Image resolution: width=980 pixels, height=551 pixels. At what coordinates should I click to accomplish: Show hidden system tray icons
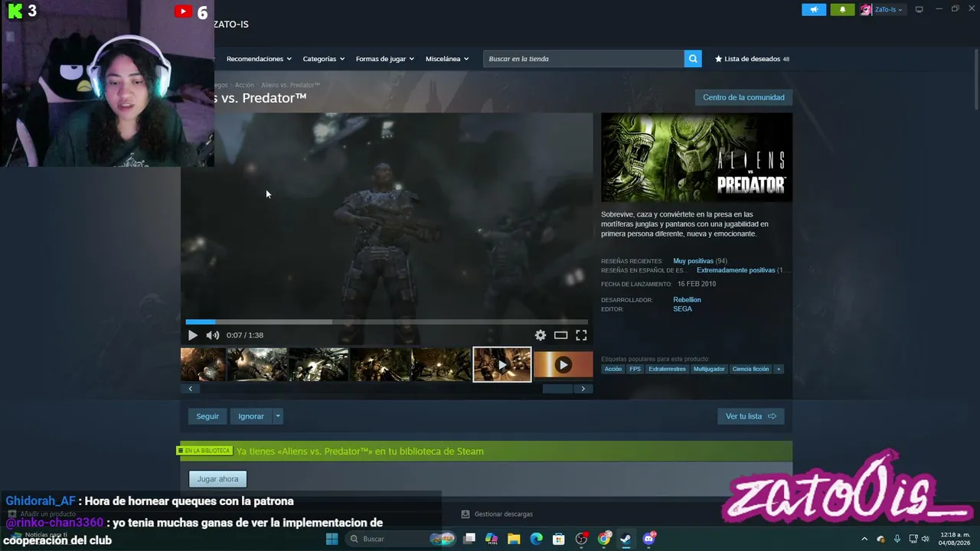coord(864,539)
